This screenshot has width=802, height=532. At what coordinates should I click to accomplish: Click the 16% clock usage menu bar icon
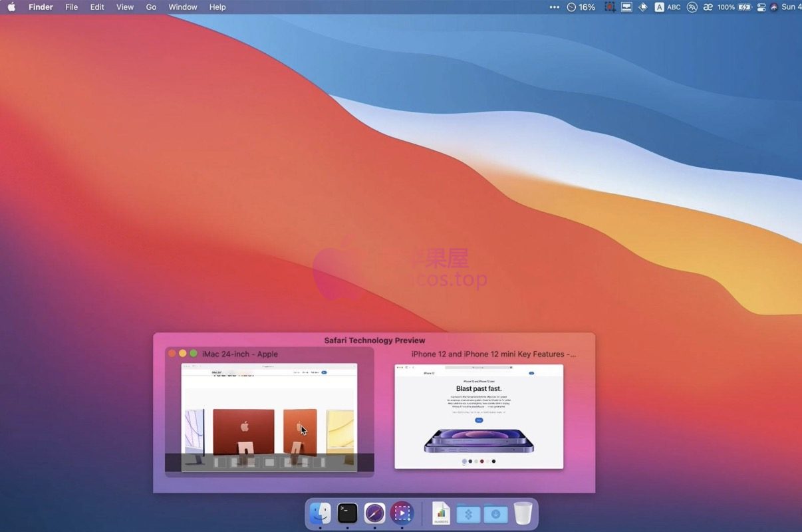click(x=581, y=7)
